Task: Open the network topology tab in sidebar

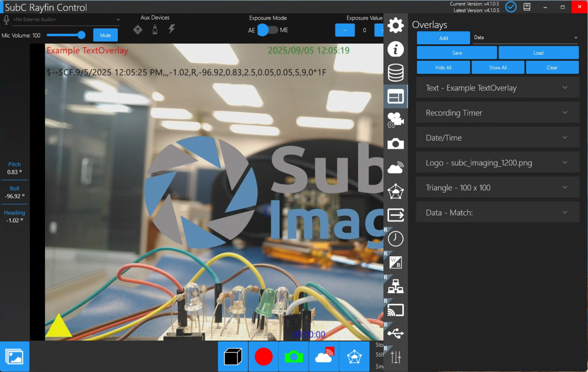Action: pyautogui.click(x=396, y=286)
